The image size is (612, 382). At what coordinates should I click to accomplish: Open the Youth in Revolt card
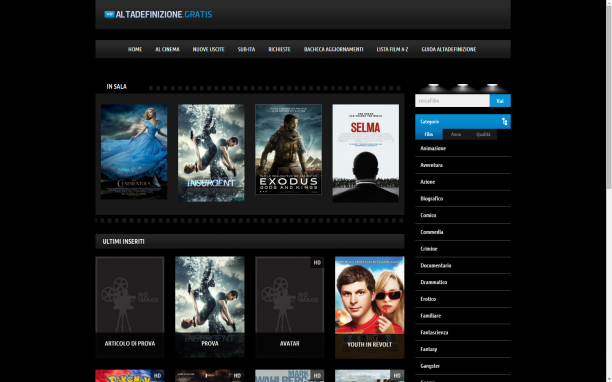(x=370, y=307)
